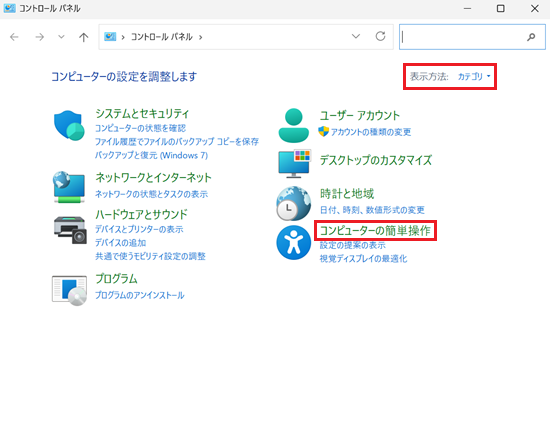Open コンピューターの簡単操作 category

pyautogui.click(x=375, y=231)
